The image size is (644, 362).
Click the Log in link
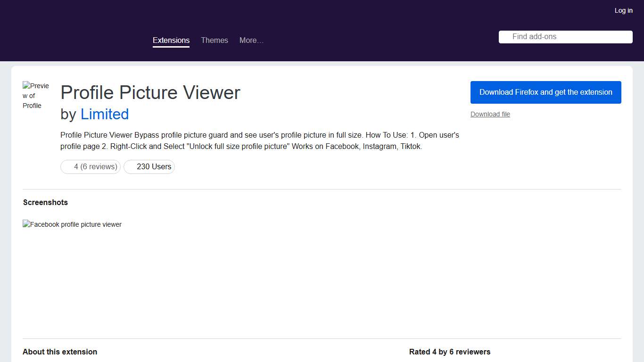[623, 10]
